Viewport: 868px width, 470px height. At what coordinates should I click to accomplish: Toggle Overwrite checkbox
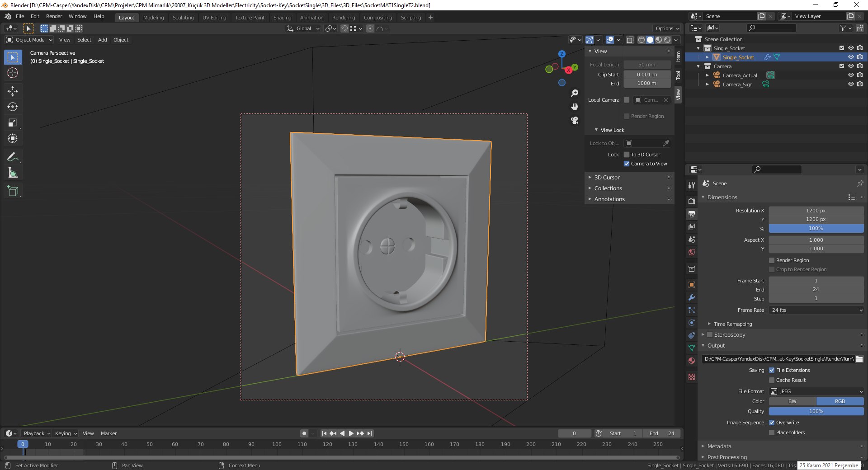click(x=772, y=423)
